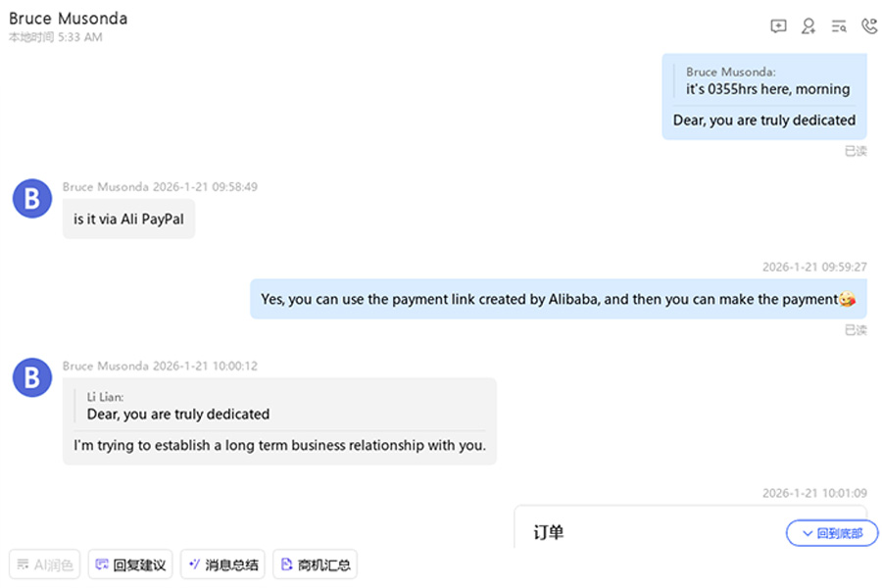This screenshot has width=882, height=588.
Task: Click Bruce Musonda's avatar next to latest message
Action: click(31, 377)
